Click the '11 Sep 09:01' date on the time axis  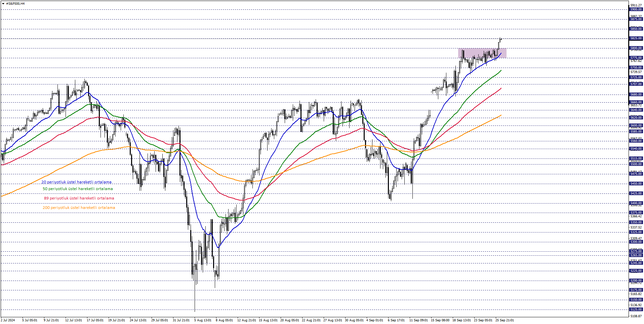click(x=418, y=320)
